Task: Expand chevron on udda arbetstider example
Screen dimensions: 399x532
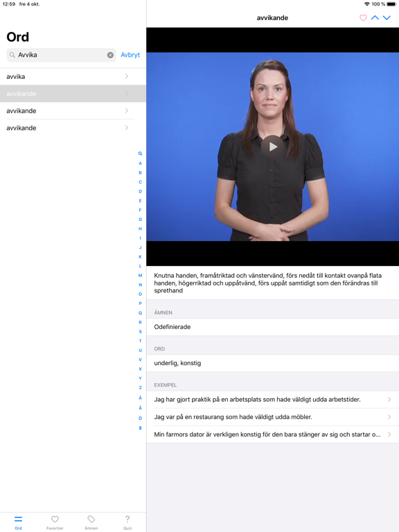Action: click(389, 400)
